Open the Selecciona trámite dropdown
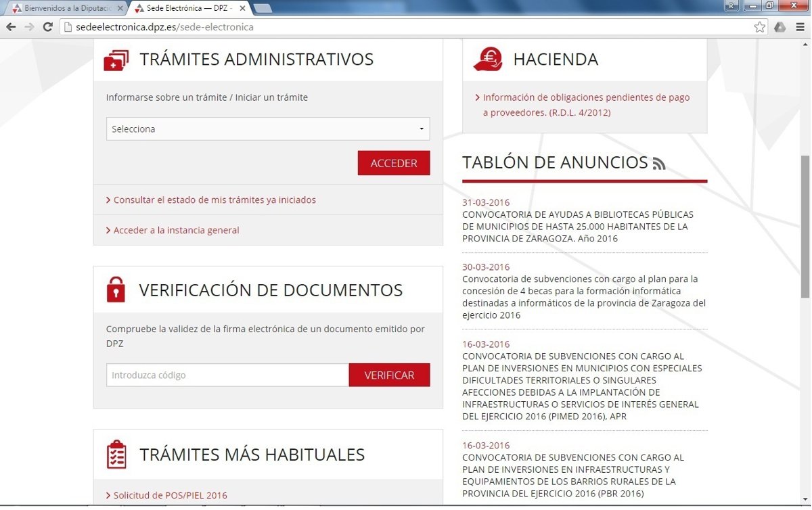This screenshot has height=510, width=812. (x=267, y=129)
